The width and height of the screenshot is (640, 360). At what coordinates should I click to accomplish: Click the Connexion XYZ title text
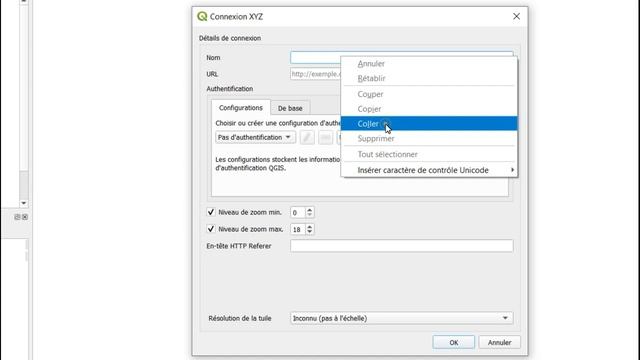coord(236,17)
